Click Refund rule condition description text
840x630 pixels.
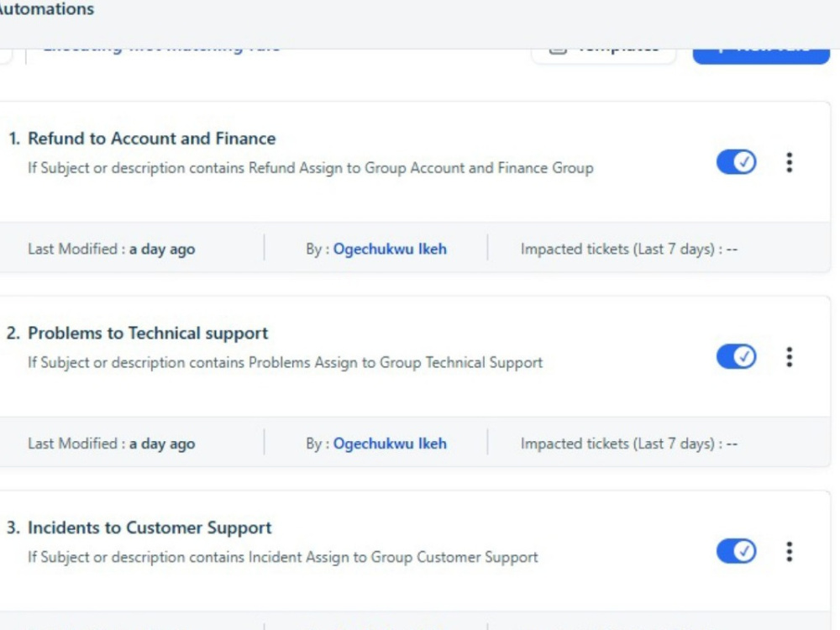coord(311,168)
